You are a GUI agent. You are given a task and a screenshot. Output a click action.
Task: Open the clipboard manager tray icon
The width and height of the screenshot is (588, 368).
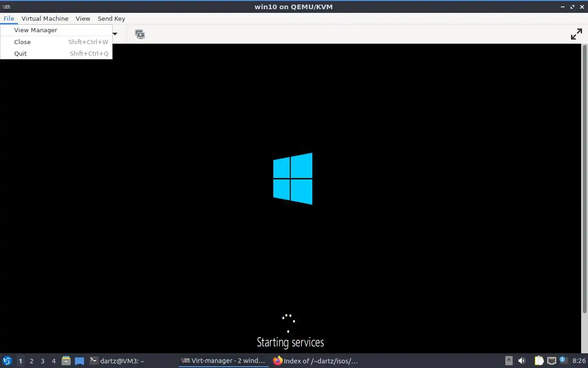click(x=539, y=361)
